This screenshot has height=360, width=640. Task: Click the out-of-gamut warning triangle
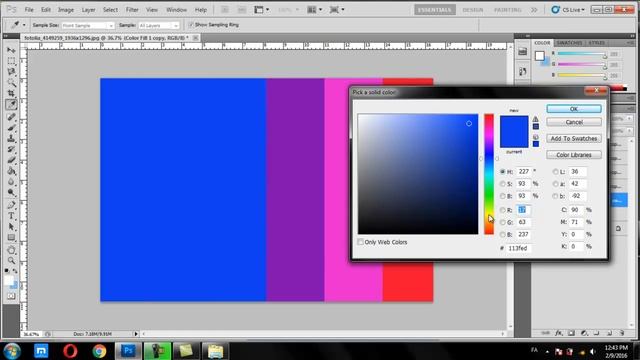[536, 119]
